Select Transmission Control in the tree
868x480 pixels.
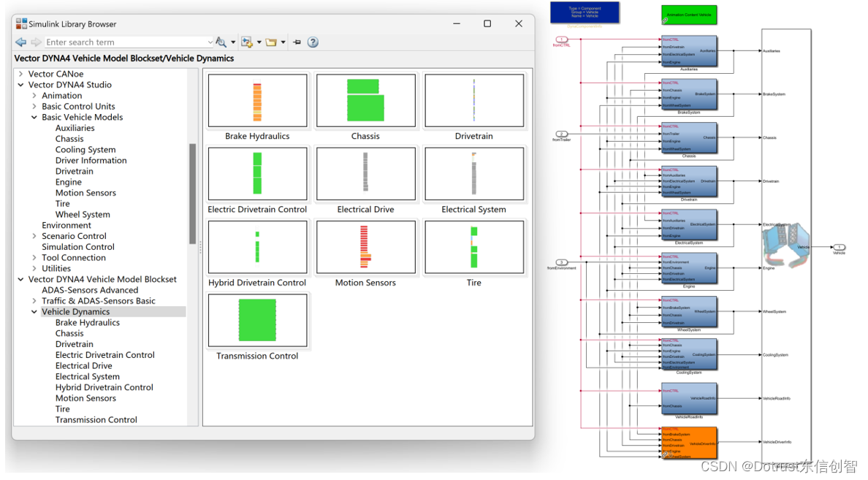click(96, 419)
